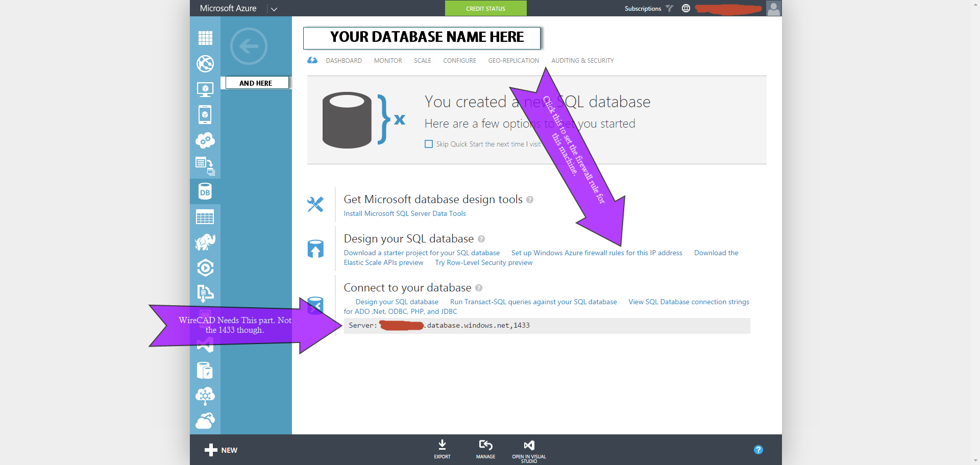Click Download a starter project link
This screenshot has width=980, height=465.
(x=422, y=253)
